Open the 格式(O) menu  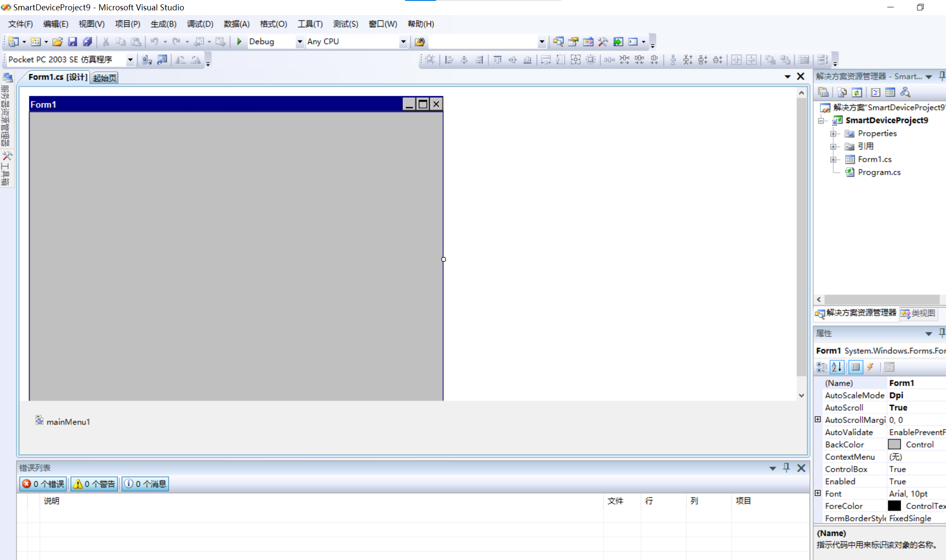273,24
